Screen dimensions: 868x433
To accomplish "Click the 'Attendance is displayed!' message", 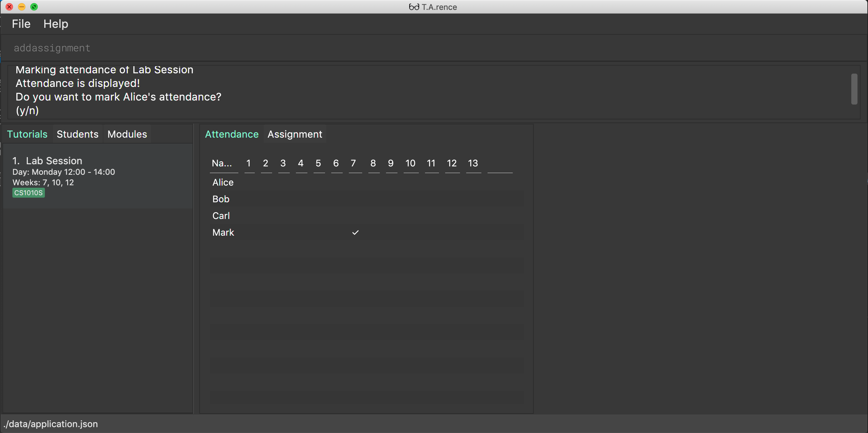I will pos(78,83).
